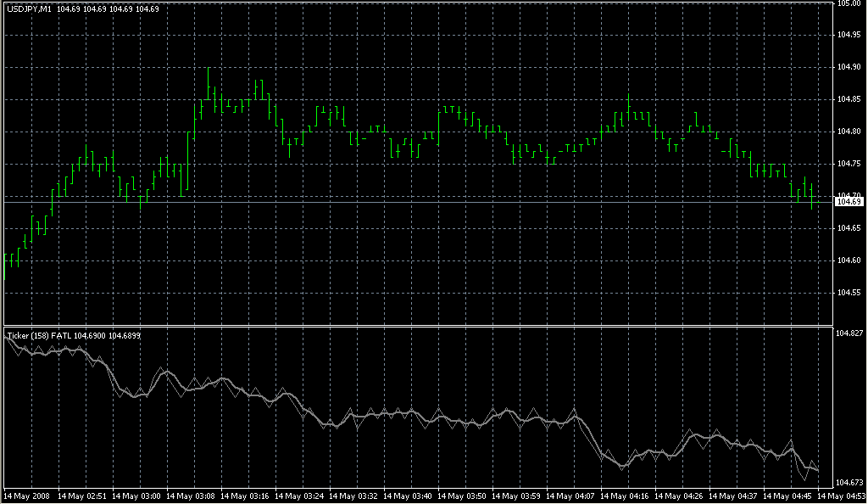Select the 14 May 03:00 time label

136,496
